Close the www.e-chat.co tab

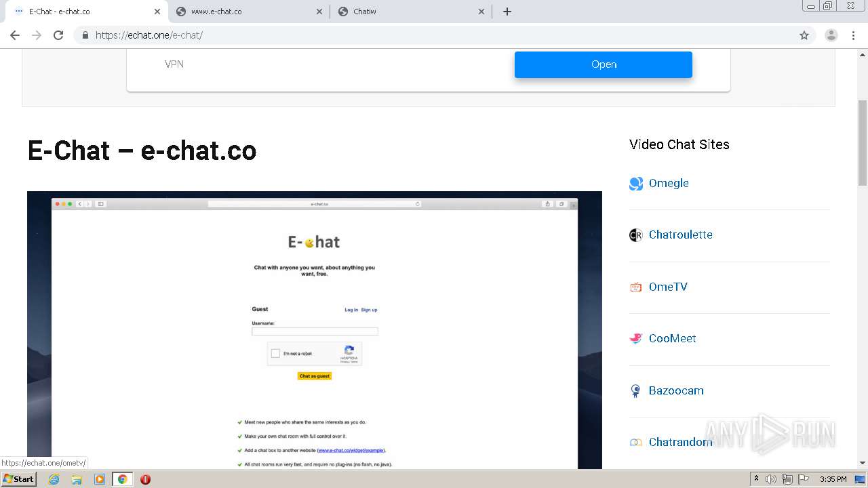click(x=320, y=12)
